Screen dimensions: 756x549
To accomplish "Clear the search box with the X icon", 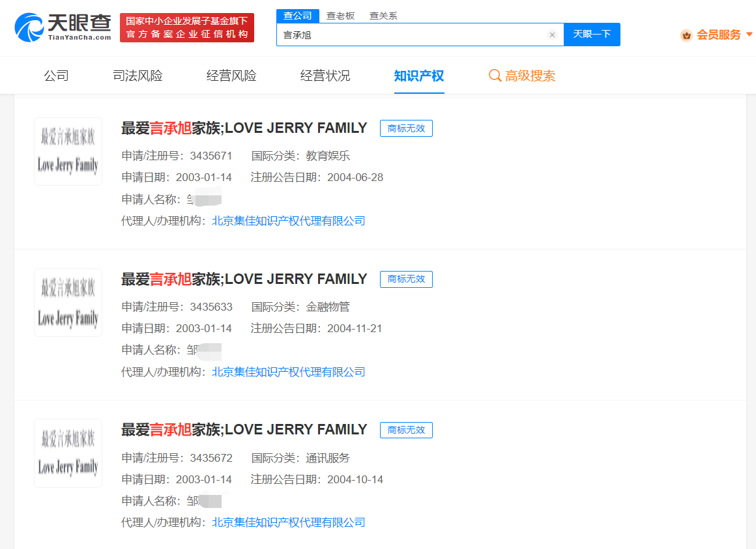I will [x=552, y=35].
